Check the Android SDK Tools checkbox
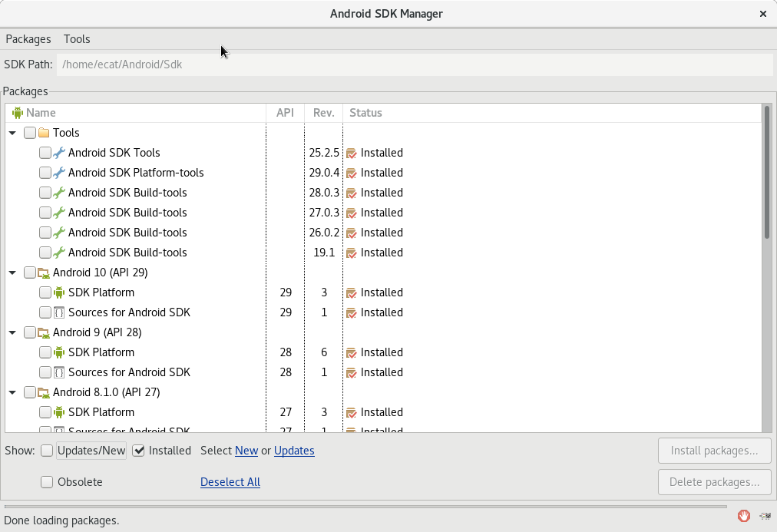The image size is (777, 532). pyautogui.click(x=45, y=153)
